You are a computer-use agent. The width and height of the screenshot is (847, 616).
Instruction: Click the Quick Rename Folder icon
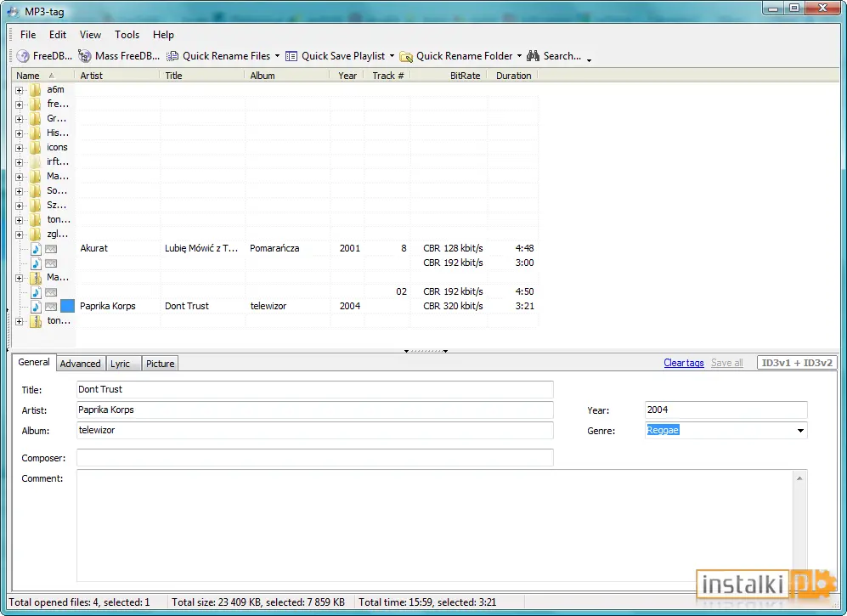406,56
